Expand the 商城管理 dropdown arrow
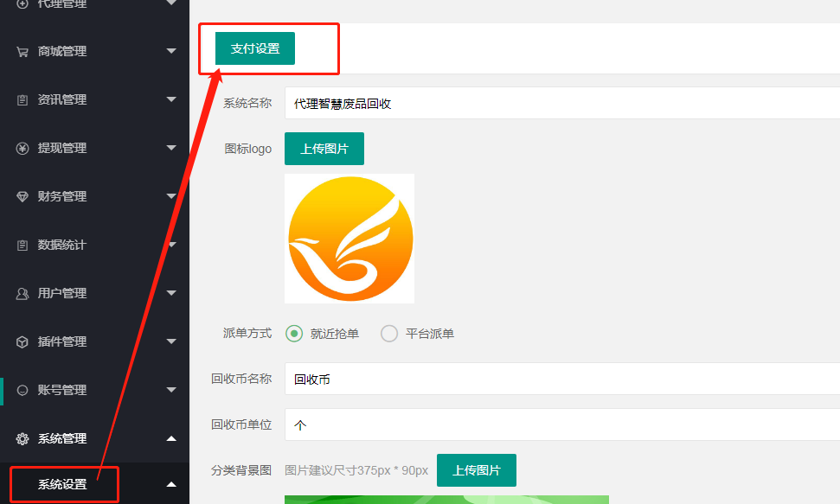 (x=171, y=51)
